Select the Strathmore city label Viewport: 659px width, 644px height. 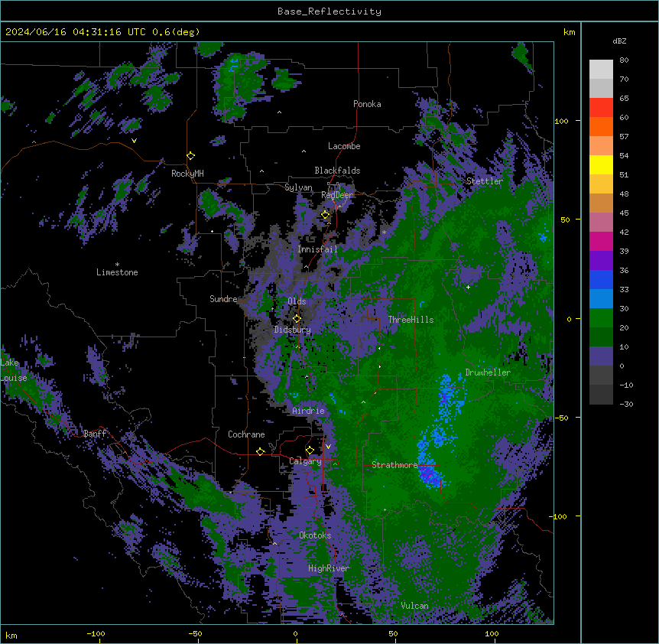[394, 465]
